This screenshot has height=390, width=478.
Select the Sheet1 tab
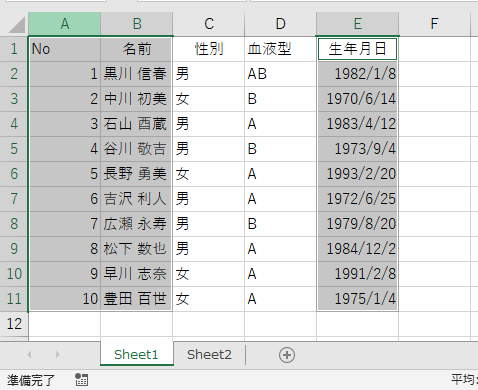pyautogui.click(x=136, y=354)
